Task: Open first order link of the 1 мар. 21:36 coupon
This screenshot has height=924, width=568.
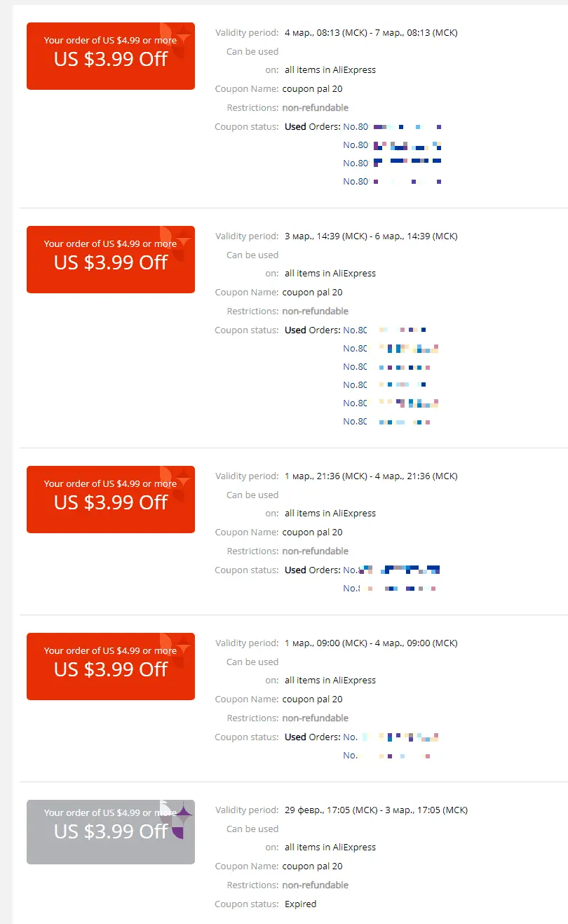Action: [x=391, y=570]
